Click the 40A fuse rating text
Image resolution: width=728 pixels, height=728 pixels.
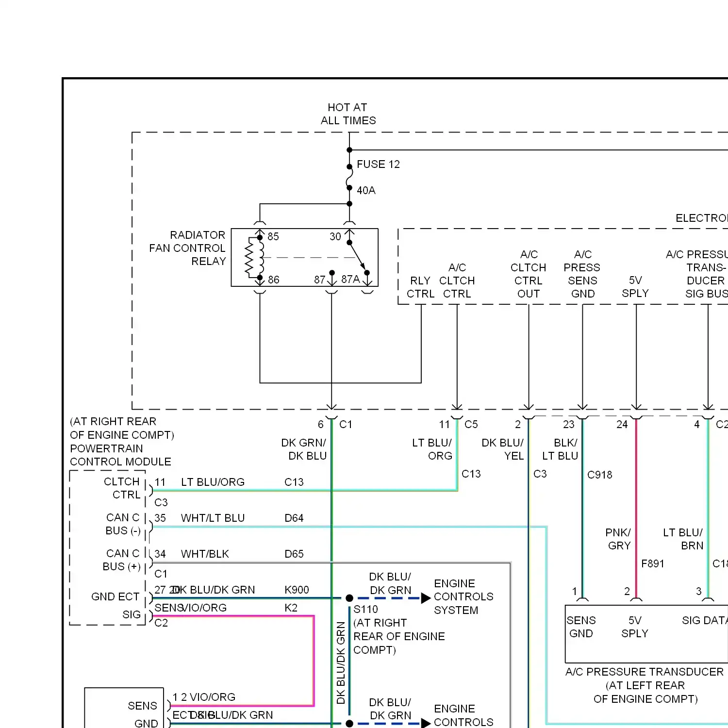click(x=366, y=190)
